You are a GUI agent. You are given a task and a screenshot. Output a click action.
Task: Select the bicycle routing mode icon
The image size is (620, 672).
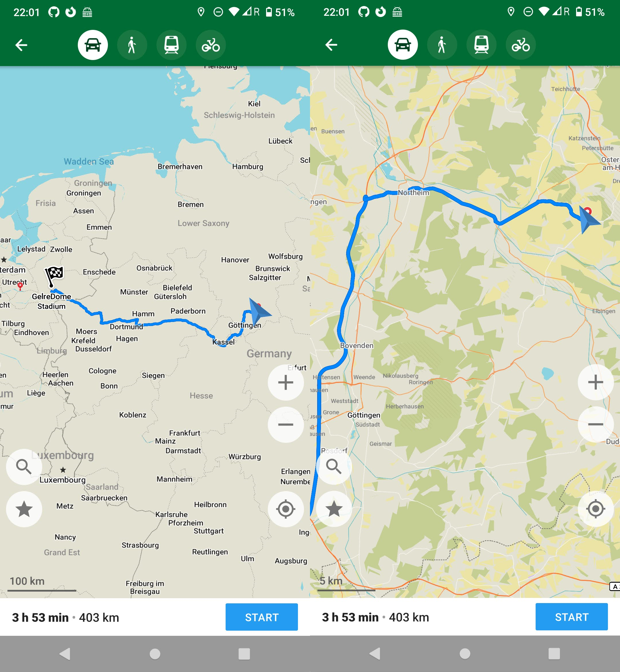click(x=211, y=45)
